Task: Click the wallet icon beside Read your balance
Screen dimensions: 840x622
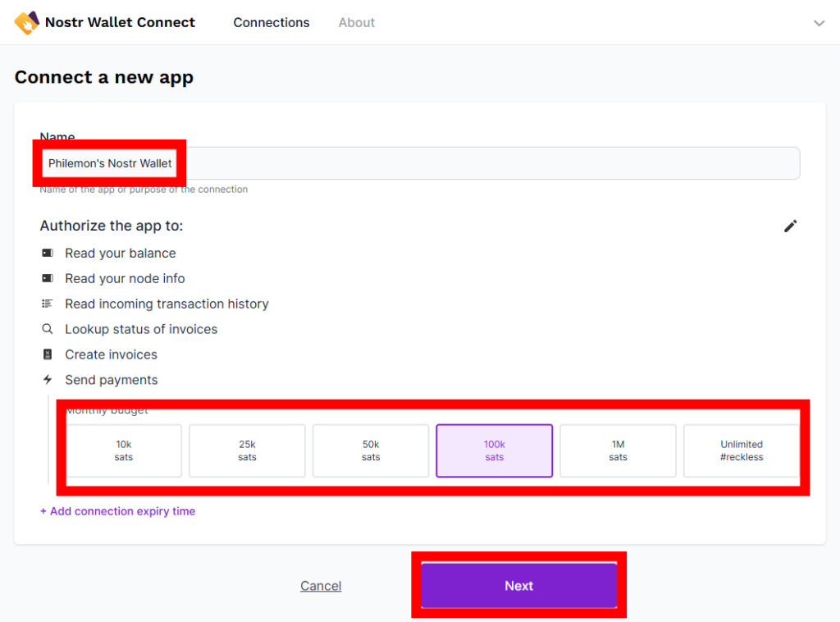Action: pyautogui.click(x=48, y=253)
